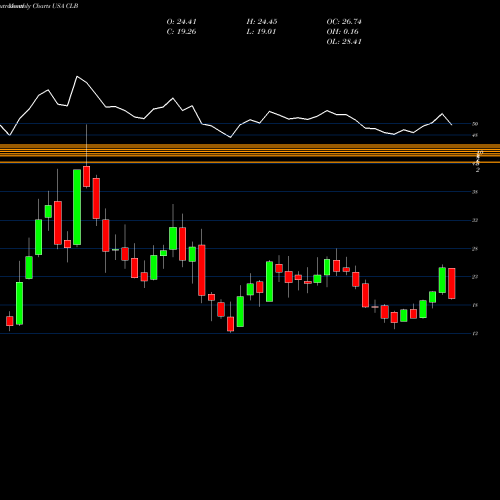Image resolution: width=500 pixels, height=500 pixels.
Task: Select the tallest green candlestick near the peak
Action: (x=77, y=207)
